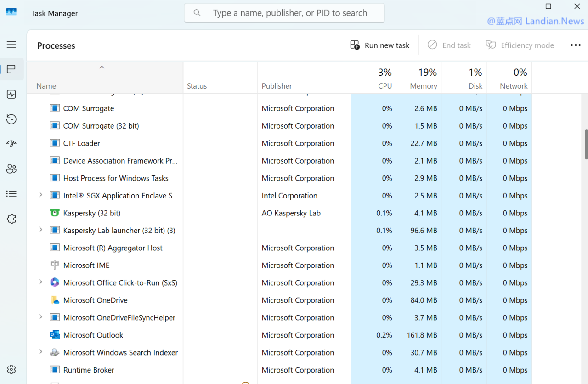This screenshot has width=588, height=384.
Task: Open the Performance page icon in sidebar
Action: coord(11,94)
